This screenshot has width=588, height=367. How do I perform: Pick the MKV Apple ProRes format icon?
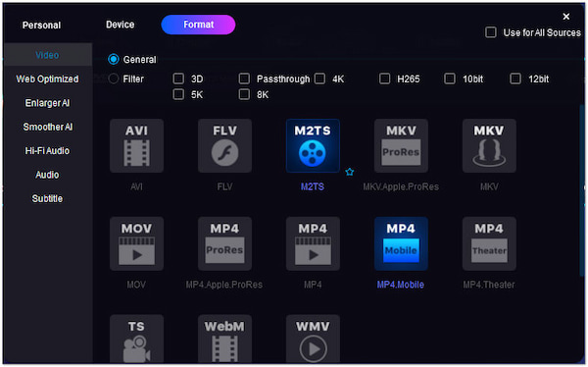tap(401, 146)
